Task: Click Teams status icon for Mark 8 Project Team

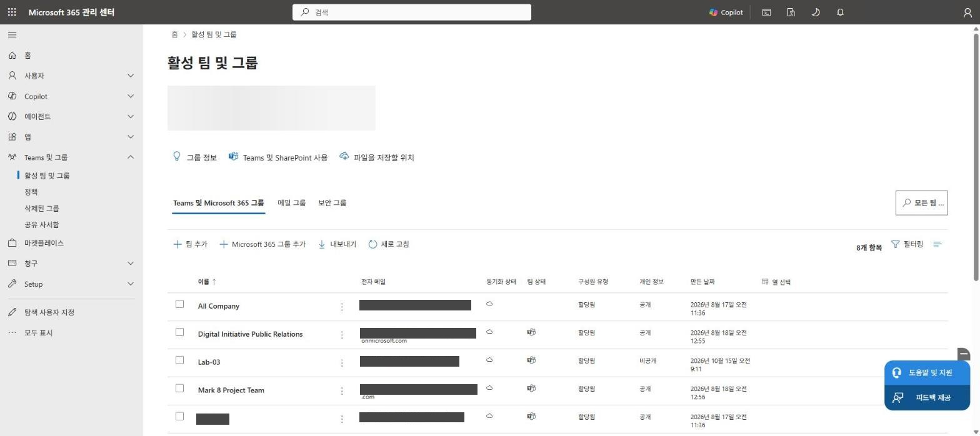Action: pyautogui.click(x=531, y=388)
